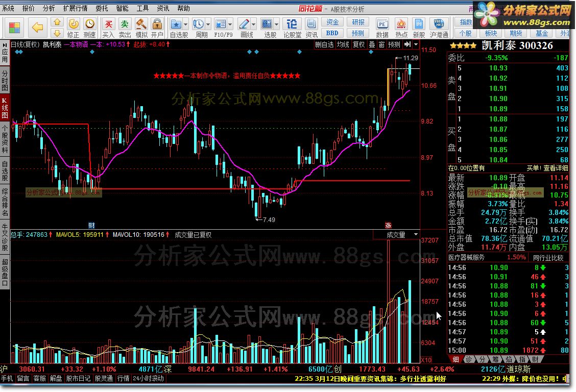576x392 pixels.
Task: Open the 分析 menu
Action: (49, 8)
